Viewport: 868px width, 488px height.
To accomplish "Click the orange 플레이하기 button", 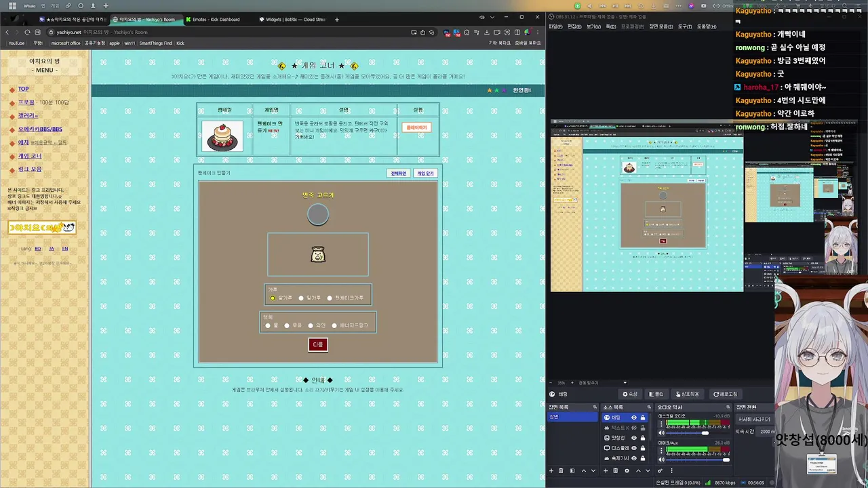I will [416, 127].
